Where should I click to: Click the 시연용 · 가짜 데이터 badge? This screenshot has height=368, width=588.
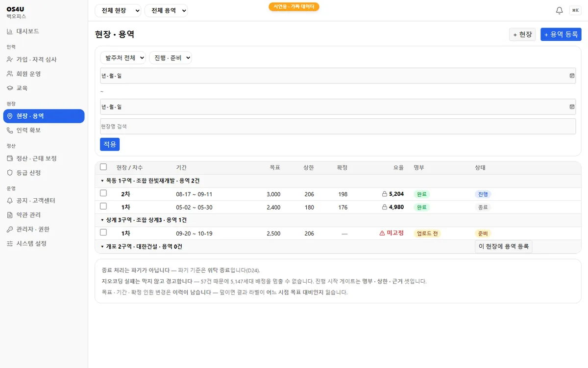click(294, 7)
